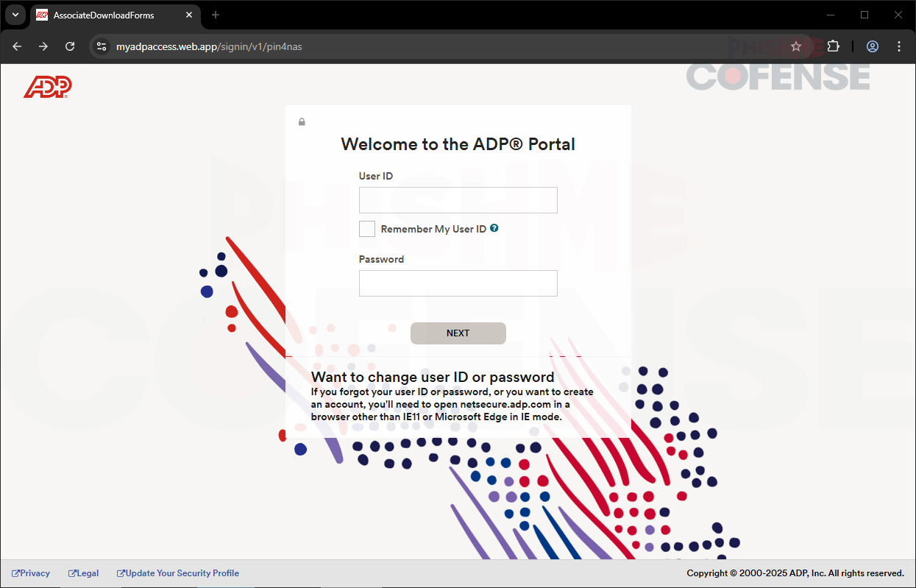
Task: Open the Privacy link in the footer
Action: [32, 573]
